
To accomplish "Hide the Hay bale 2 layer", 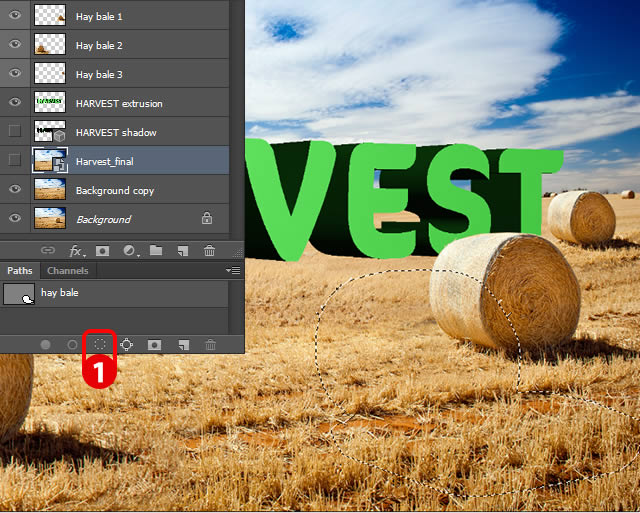I will pyautogui.click(x=15, y=44).
